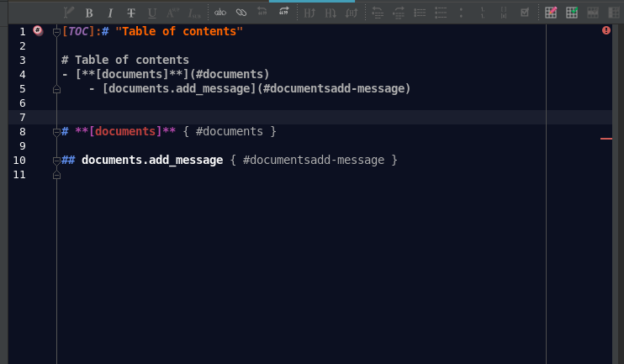This screenshot has width=624, height=364.
Task: Click the add block quote icon
Action: [283, 12]
